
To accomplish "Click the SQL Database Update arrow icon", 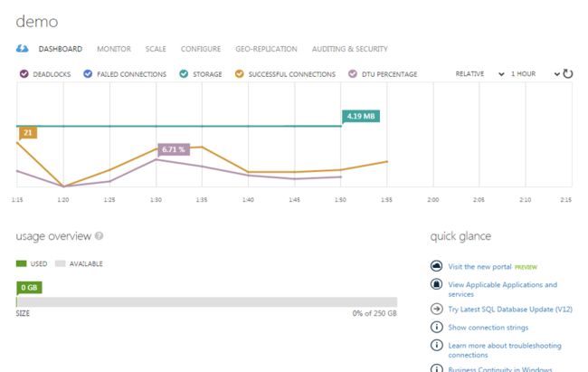I will (436, 310).
